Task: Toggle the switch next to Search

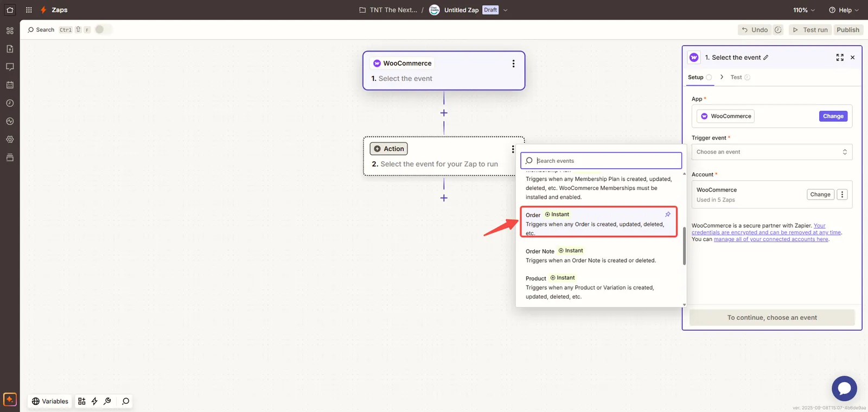Action: [x=103, y=30]
